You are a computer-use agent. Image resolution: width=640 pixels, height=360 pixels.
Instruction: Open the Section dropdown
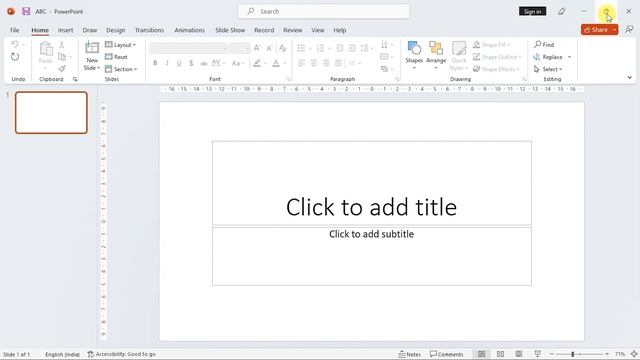coord(121,69)
